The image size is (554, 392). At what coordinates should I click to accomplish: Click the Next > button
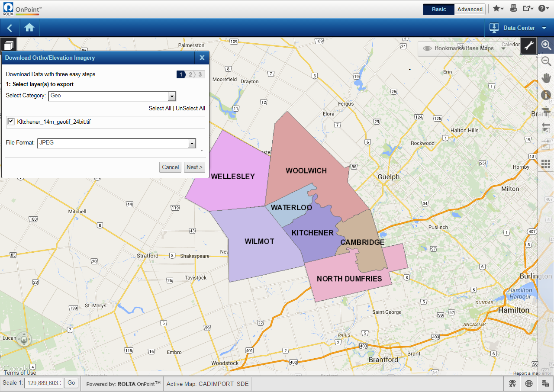tap(194, 167)
